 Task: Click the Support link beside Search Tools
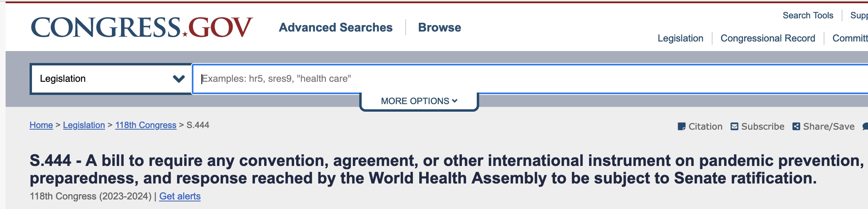click(859, 16)
